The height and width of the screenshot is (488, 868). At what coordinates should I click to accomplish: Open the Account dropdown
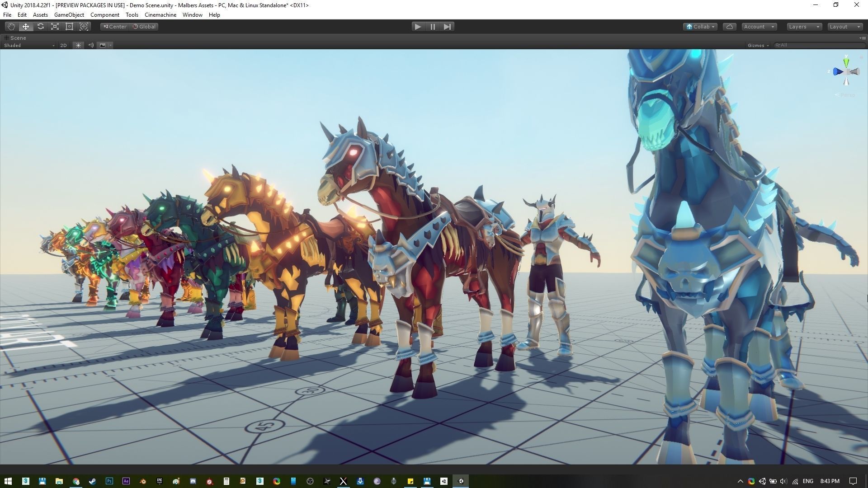pos(759,27)
